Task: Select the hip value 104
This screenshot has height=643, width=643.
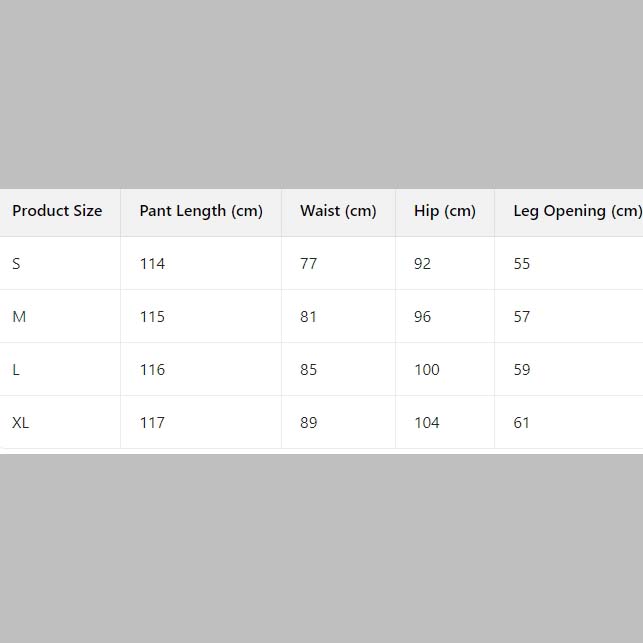Action: pyautogui.click(x=427, y=423)
